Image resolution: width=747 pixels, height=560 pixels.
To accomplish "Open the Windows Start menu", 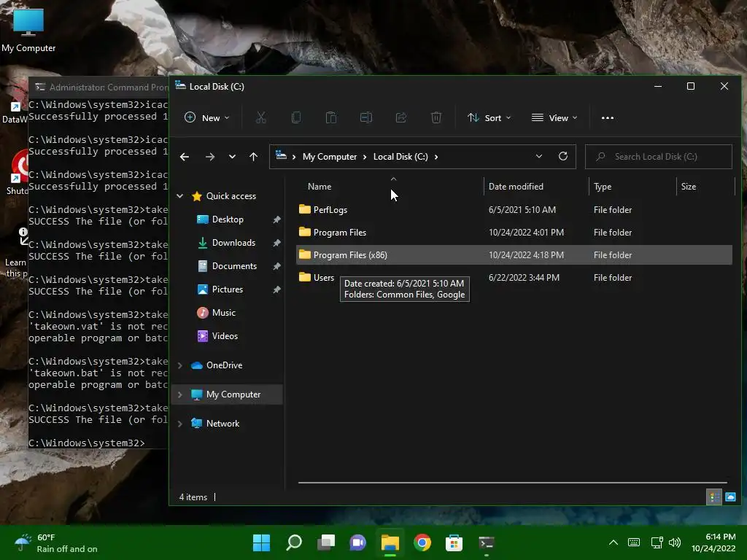I will [261, 542].
